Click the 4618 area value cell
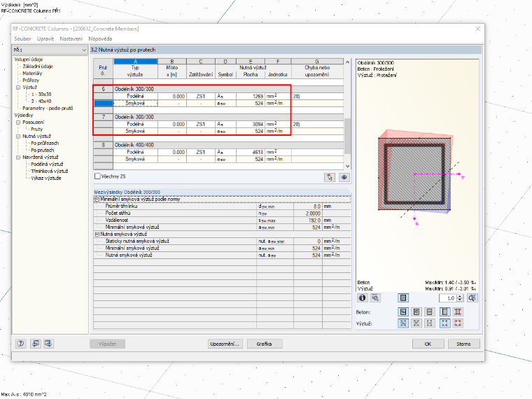Image resolution: width=532 pixels, height=399 pixels. pyautogui.click(x=251, y=152)
